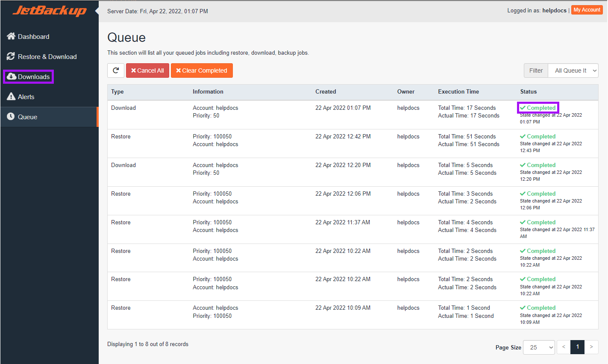Click Restore type in 12:42 PM row
608x364 pixels.
(121, 136)
